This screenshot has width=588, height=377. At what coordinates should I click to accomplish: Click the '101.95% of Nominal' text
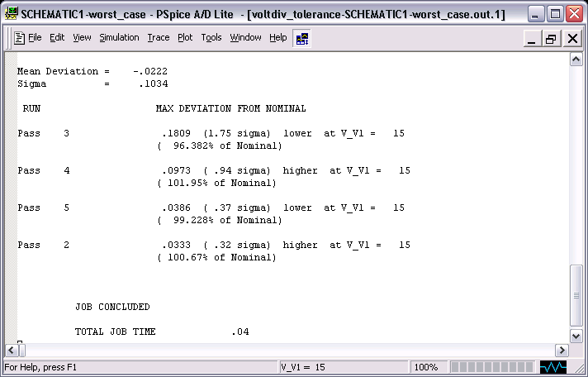[x=216, y=183]
